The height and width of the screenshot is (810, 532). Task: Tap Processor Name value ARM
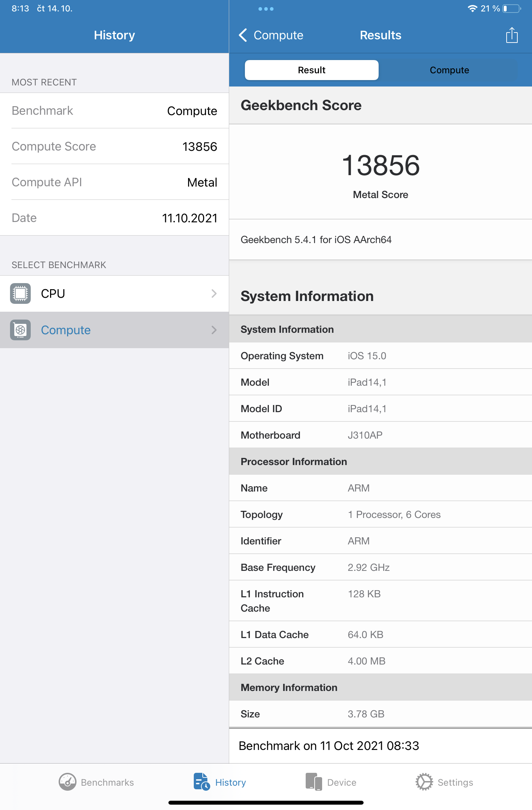[x=359, y=488]
